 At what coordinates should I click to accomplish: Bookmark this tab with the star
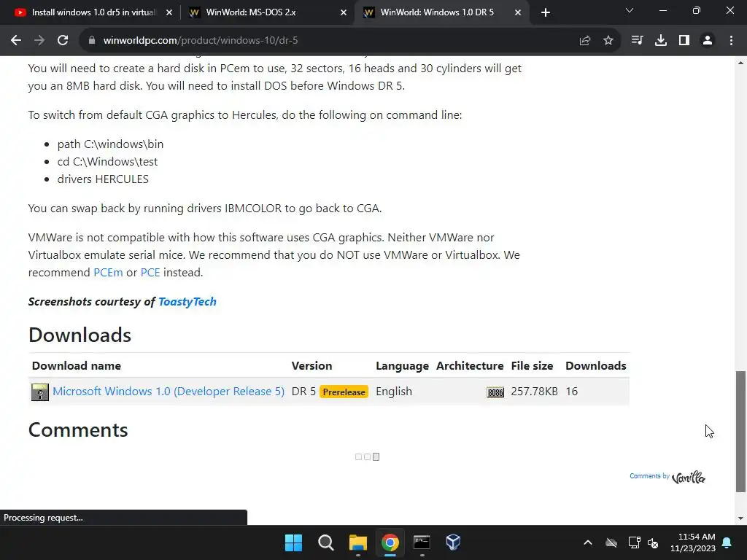click(x=608, y=41)
